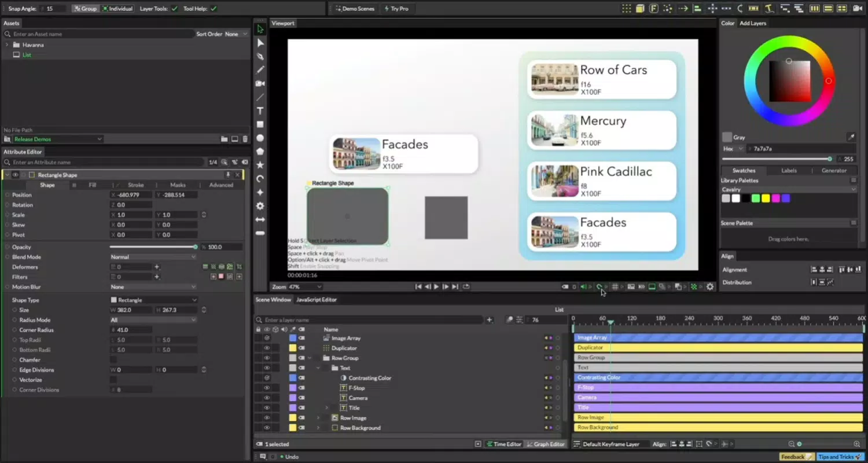Click the eyedropper next to Gray color
The width and height of the screenshot is (868, 463).
point(851,137)
